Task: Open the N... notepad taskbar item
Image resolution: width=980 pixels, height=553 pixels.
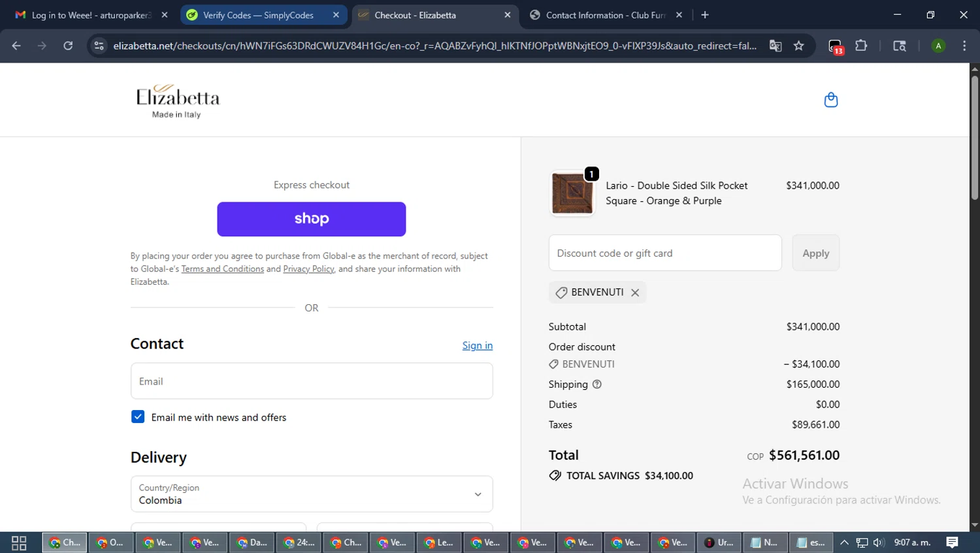Action: (x=765, y=543)
